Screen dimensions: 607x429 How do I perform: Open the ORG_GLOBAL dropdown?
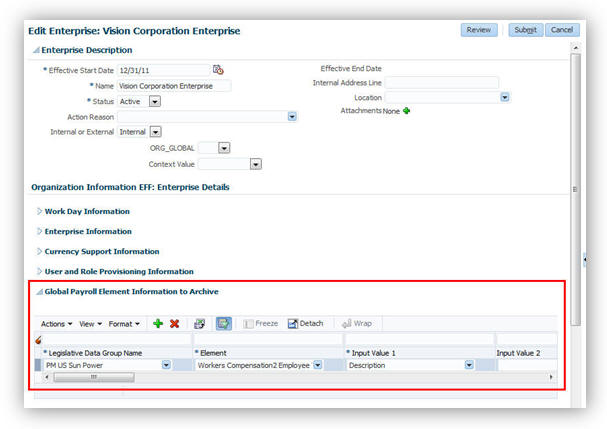(224, 148)
